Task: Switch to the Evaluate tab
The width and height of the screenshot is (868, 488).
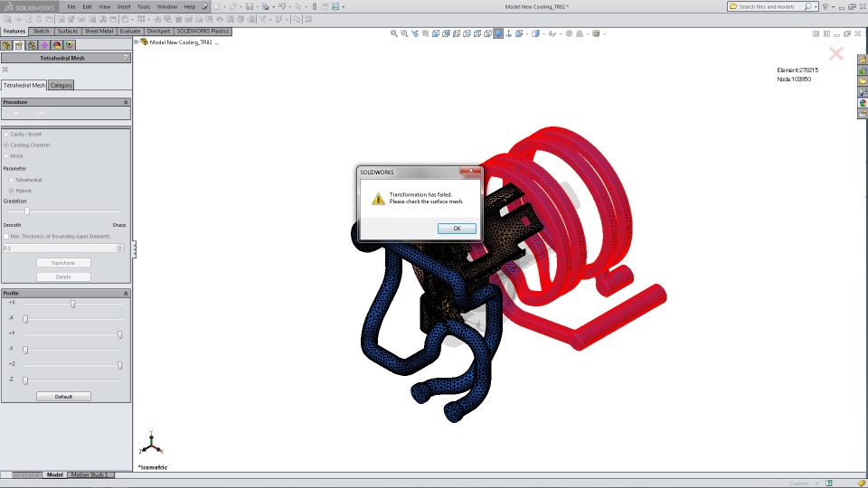Action: pyautogui.click(x=130, y=32)
